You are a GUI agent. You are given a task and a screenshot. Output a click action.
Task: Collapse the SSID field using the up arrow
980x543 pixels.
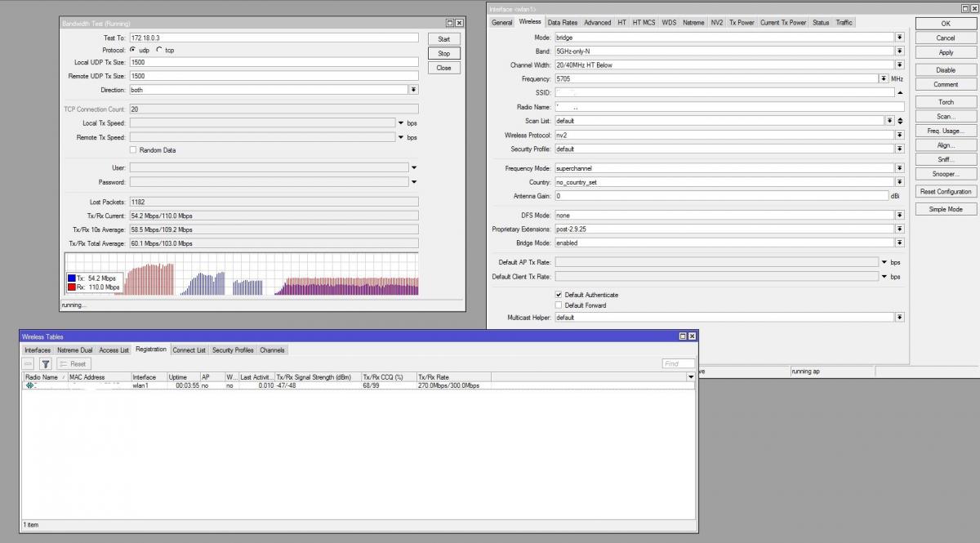[x=900, y=93]
